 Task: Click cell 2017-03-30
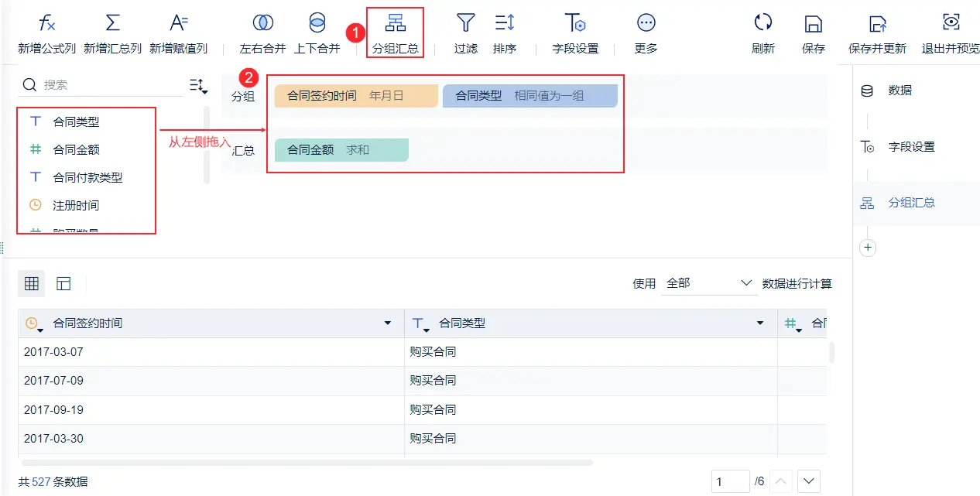point(211,439)
